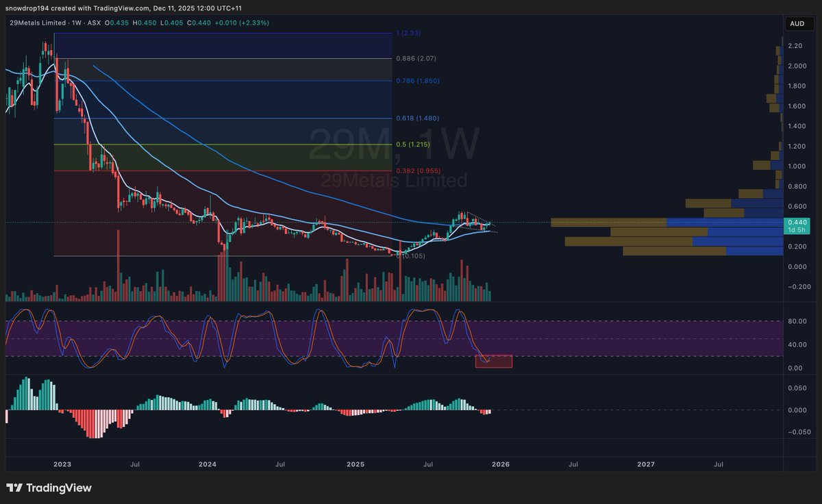
Task: Select the red rectangle in stochastic pane
Action: (493, 362)
